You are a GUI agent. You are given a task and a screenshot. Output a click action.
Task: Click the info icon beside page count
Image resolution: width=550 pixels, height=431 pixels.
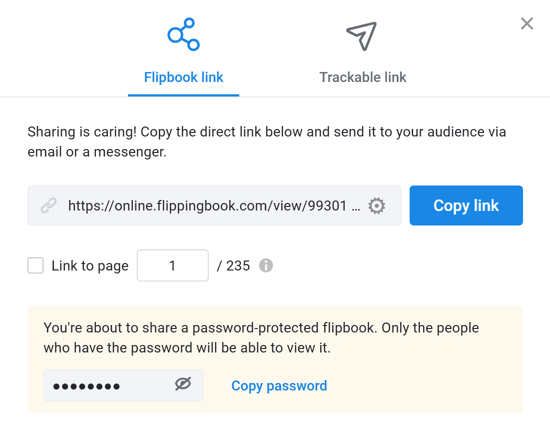[x=266, y=265]
